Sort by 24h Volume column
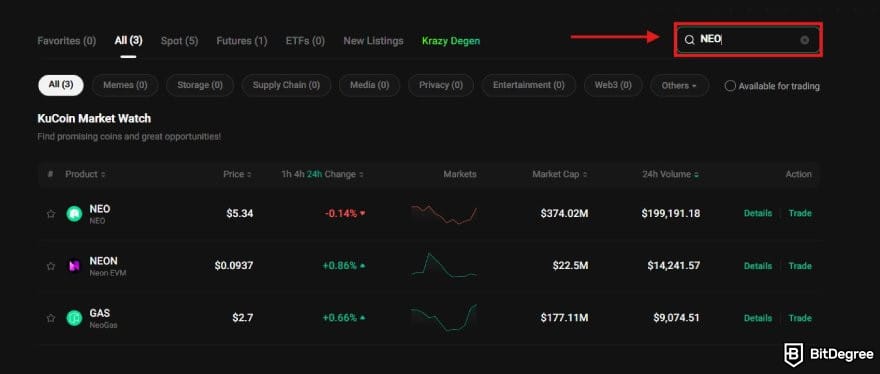Screen dimensions: 880x374 tap(671, 174)
